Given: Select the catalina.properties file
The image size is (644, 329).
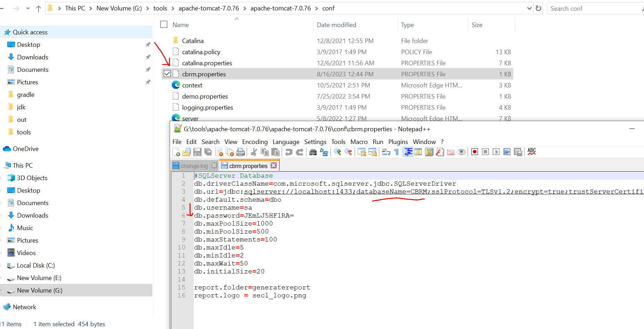Looking at the screenshot, I should (207, 63).
